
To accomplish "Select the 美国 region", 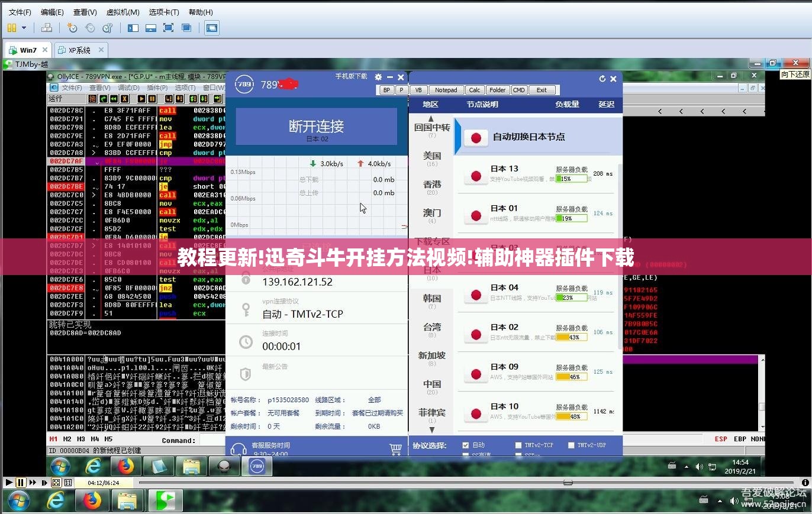I will 431,159.
